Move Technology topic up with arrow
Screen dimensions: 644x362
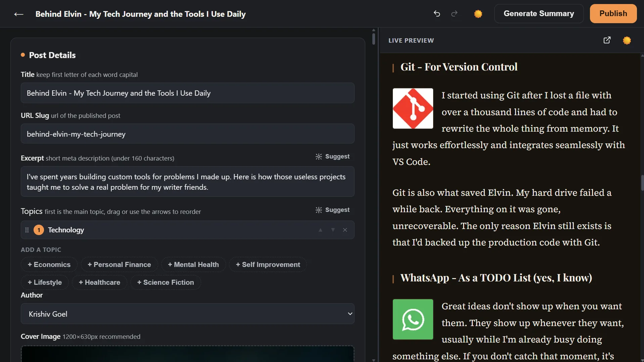coord(320,230)
